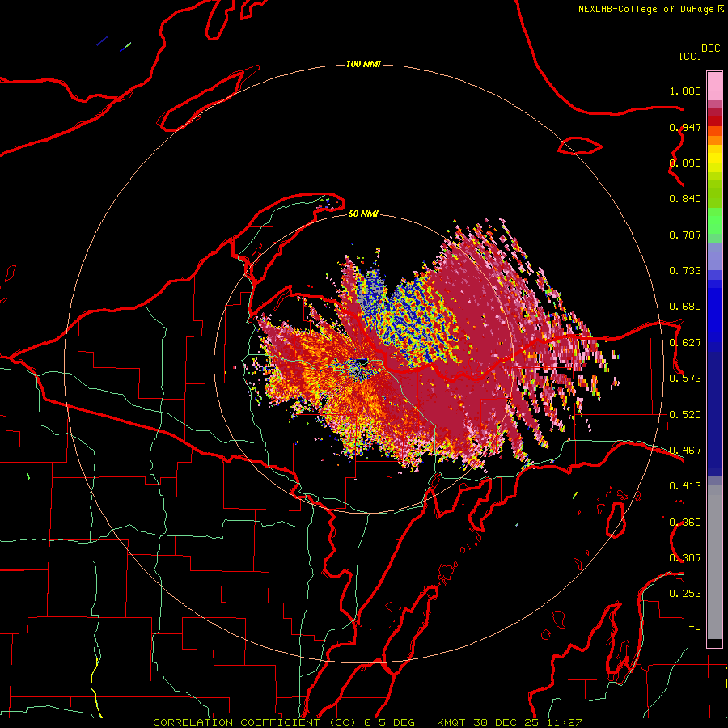Click the KMQT station identifier
The height and width of the screenshot is (728, 728).
tap(451, 722)
